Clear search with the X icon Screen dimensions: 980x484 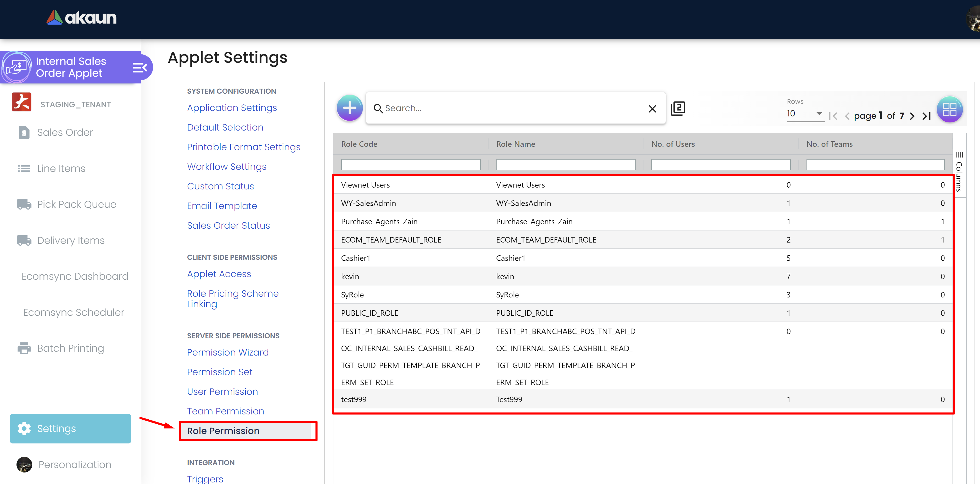(652, 109)
